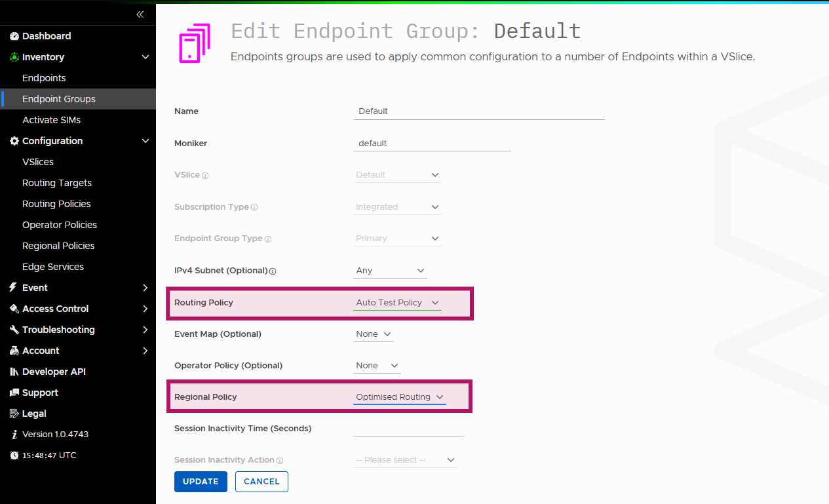The height and width of the screenshot is (504, 829).
Task: Click the VSlice info icon
Action: (x=205, y=176)
